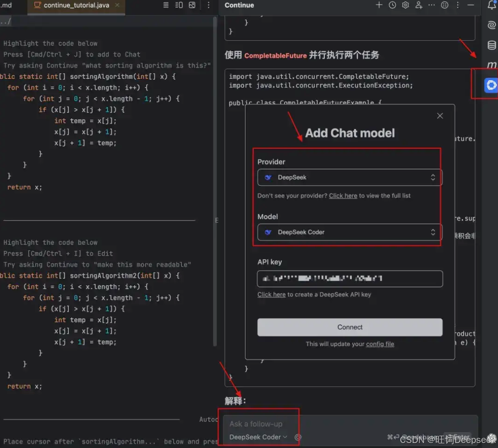Click the 解释: heading
The image size is (498, 448).
coord(235,401)
